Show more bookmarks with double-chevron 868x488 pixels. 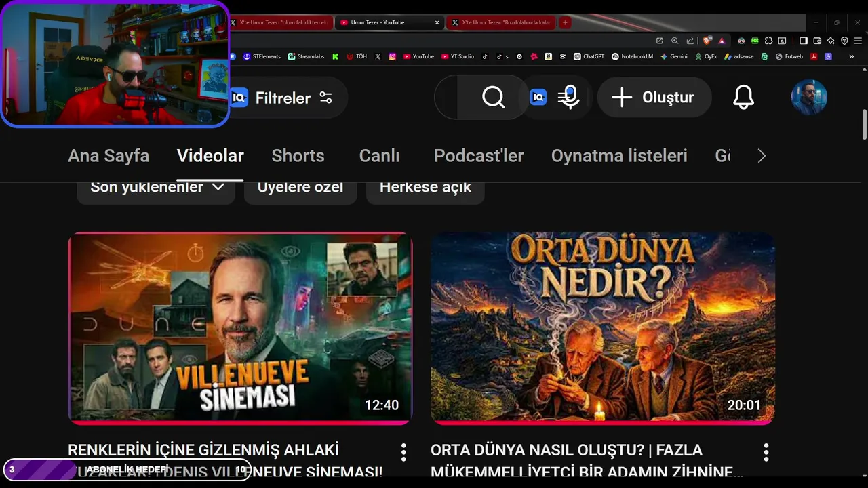click(851, 56)
